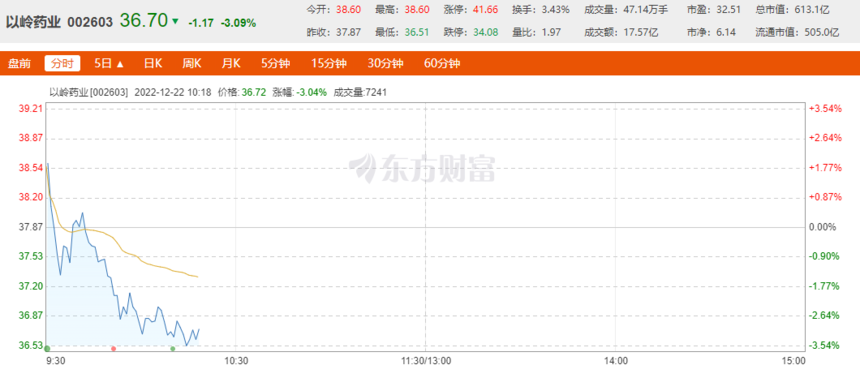Show the 15分钟 chart
The image size is (860, 365).
pyautogui.click(x=329, y=63)
